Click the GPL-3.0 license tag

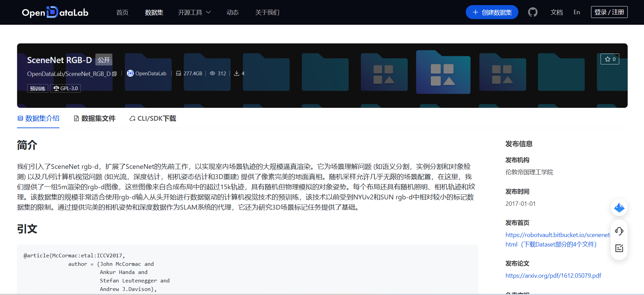[66, 88]
